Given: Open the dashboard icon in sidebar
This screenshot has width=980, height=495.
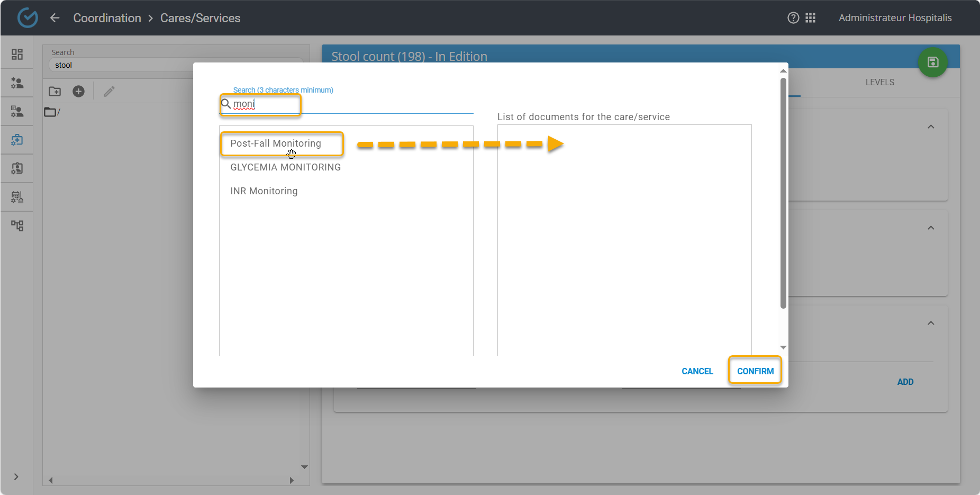Looking at the screenshot, I should click(17, 54).
